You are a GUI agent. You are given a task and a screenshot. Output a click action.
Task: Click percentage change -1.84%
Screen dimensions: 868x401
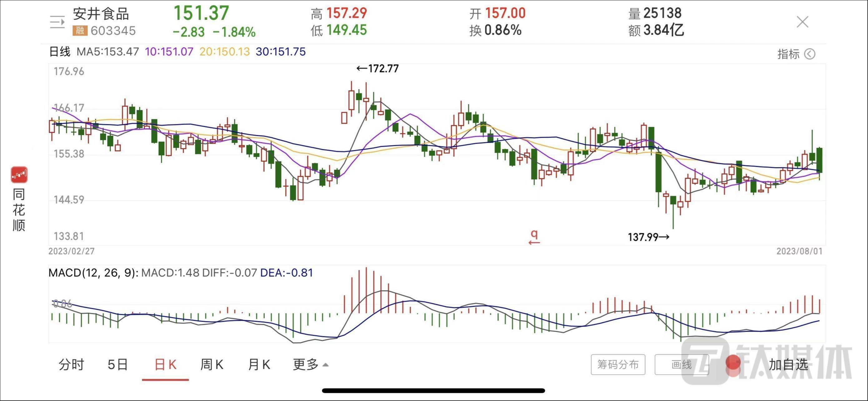[x=234, y=32]
